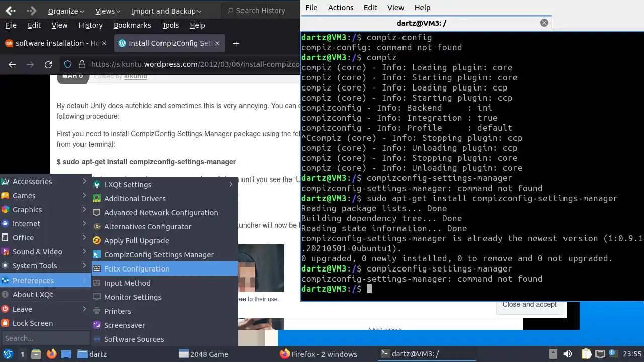This screenshot has height=362, width=644.
Task: Open tracking protection shield icon
Action: tap(68, 64)
